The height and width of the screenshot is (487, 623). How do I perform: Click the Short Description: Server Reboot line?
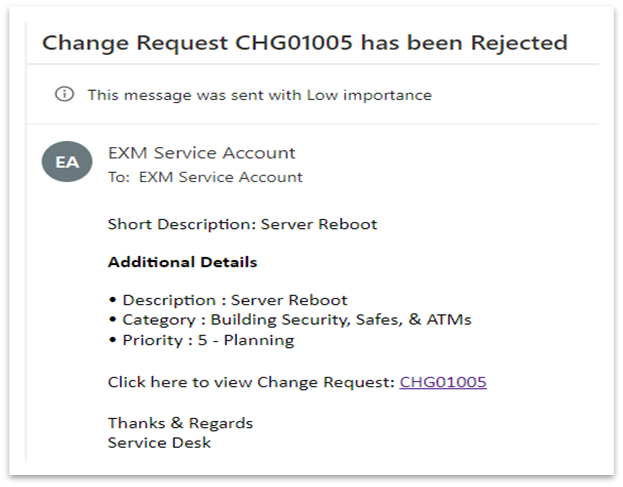pos(242,224)
